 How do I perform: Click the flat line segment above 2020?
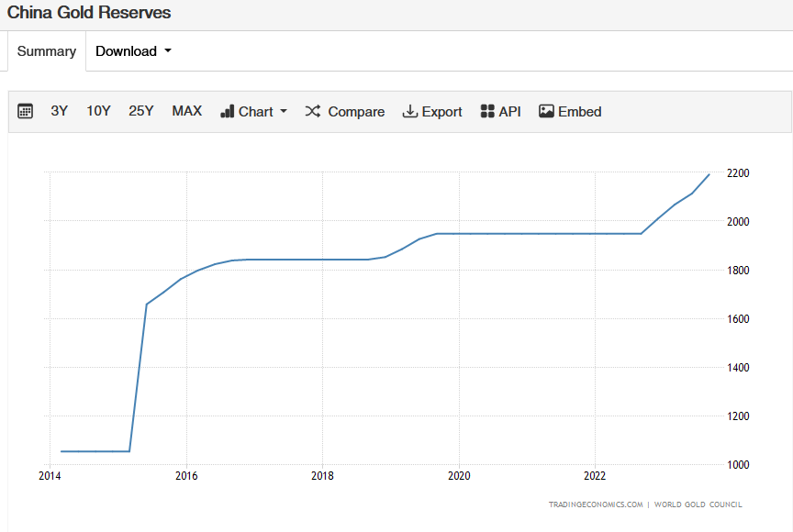pos(459,233)
